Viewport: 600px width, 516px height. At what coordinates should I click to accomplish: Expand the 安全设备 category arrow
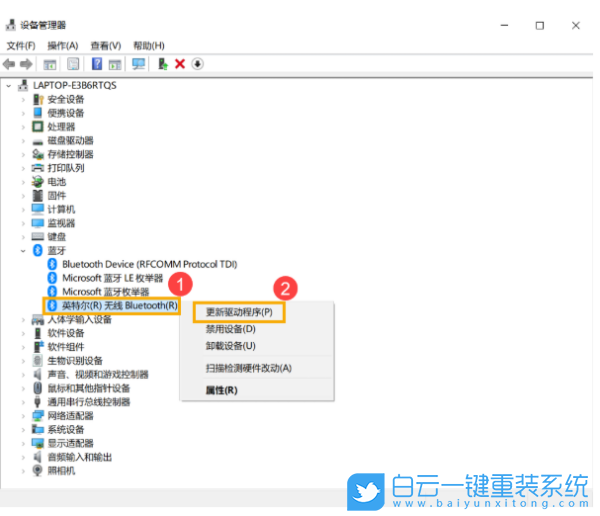pyautogui.click(x=23, y=100)
